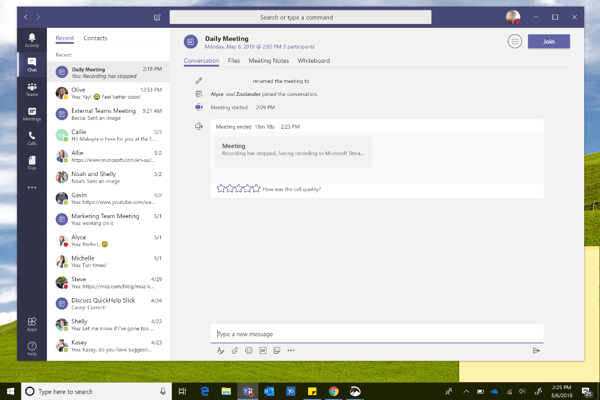Launch Google Chrome from taskbar

(x=334, y=391)
